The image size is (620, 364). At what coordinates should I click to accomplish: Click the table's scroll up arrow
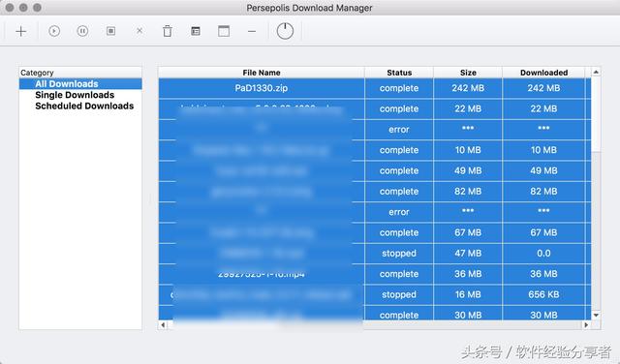pyautogui.click(x=596, y=72)
